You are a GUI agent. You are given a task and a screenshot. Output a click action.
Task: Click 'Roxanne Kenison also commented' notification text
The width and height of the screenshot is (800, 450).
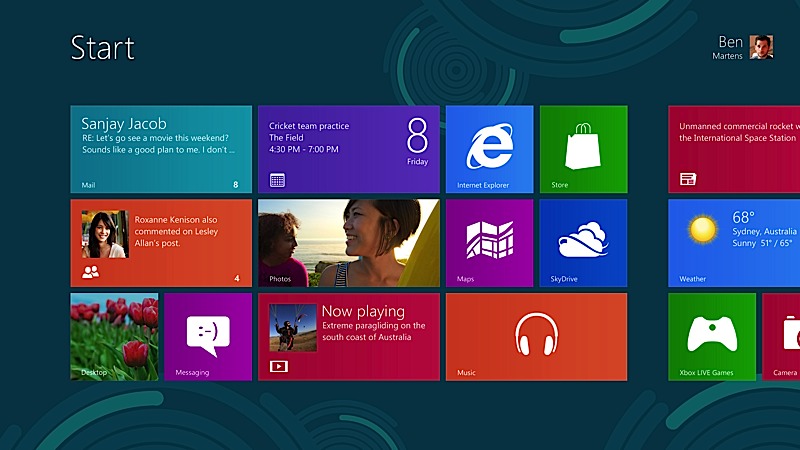[176, 231]
